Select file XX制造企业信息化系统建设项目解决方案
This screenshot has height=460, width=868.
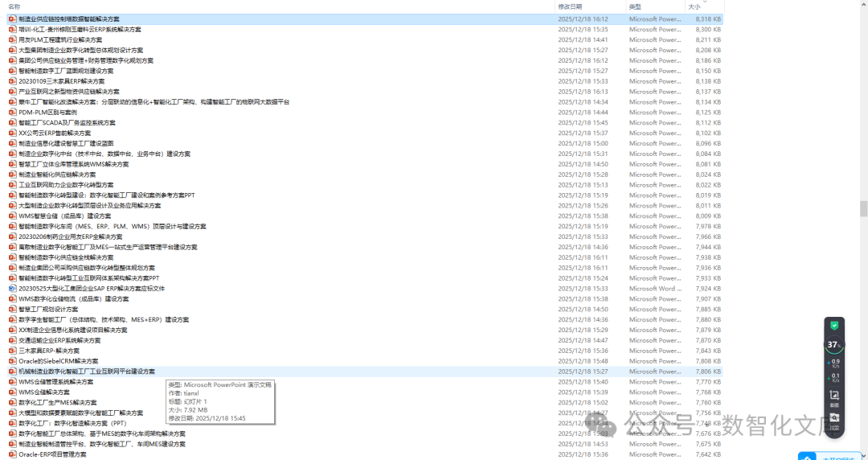point(73,331)
